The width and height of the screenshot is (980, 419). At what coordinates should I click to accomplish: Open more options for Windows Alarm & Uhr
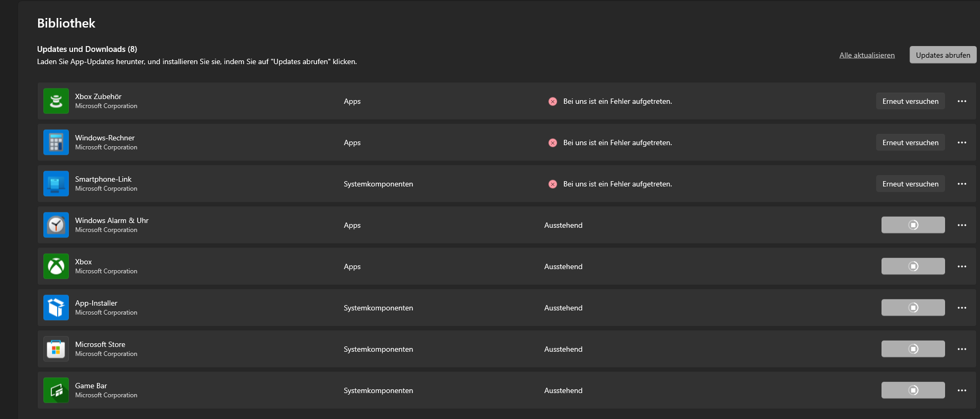click(962, 225)
